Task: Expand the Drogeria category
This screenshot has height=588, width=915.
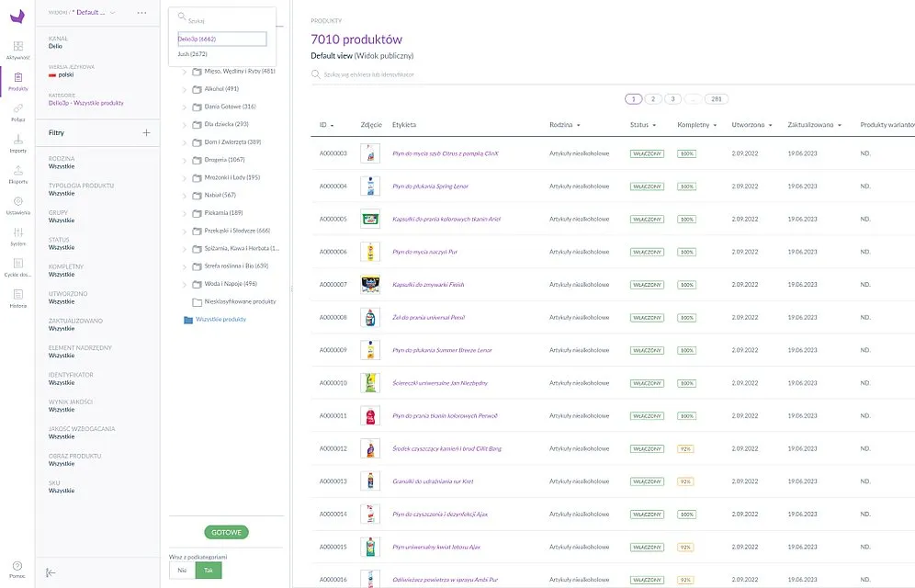Action: (x=185, y=161)
